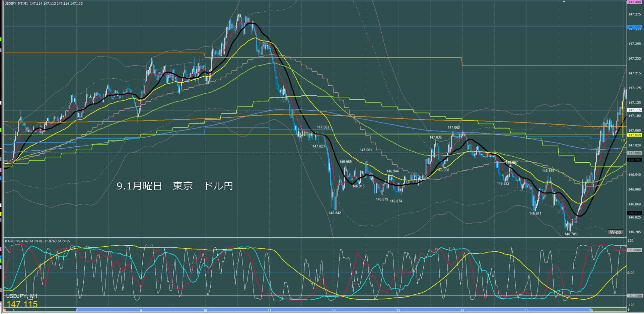Select the white 147.115 current price tag
Image resolution: width=644 pixels, height=314 pixels.
click(634, 110)
